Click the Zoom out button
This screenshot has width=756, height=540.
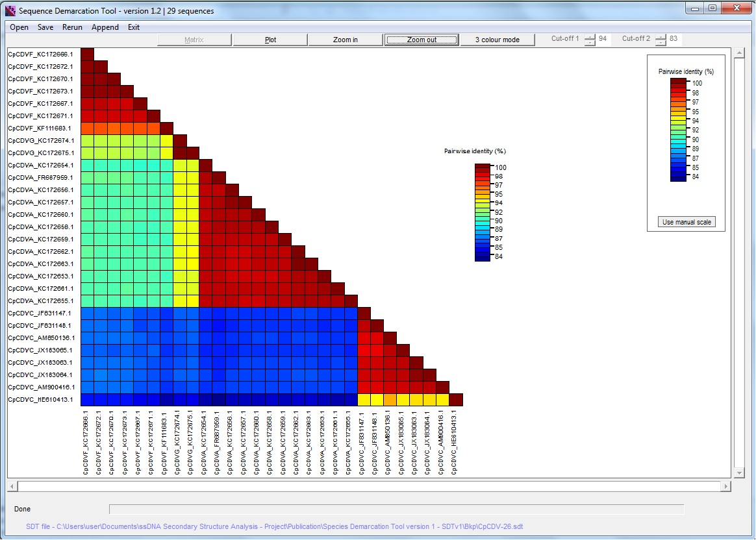point(422,40)
